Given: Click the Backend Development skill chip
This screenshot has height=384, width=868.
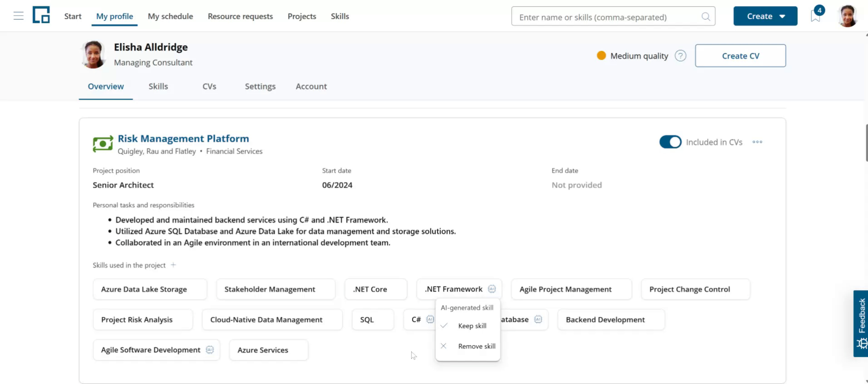Looking at the screenshot, I should [611, 319].
